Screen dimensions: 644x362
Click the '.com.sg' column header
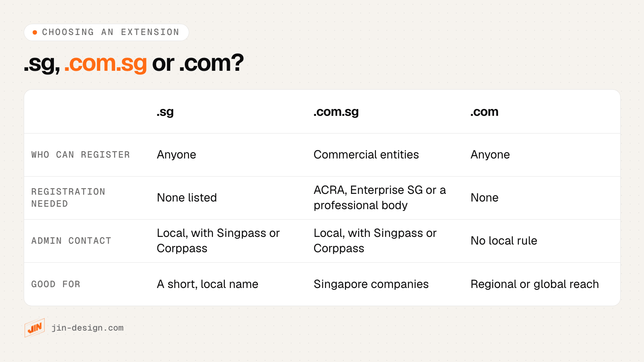(336, 112)
